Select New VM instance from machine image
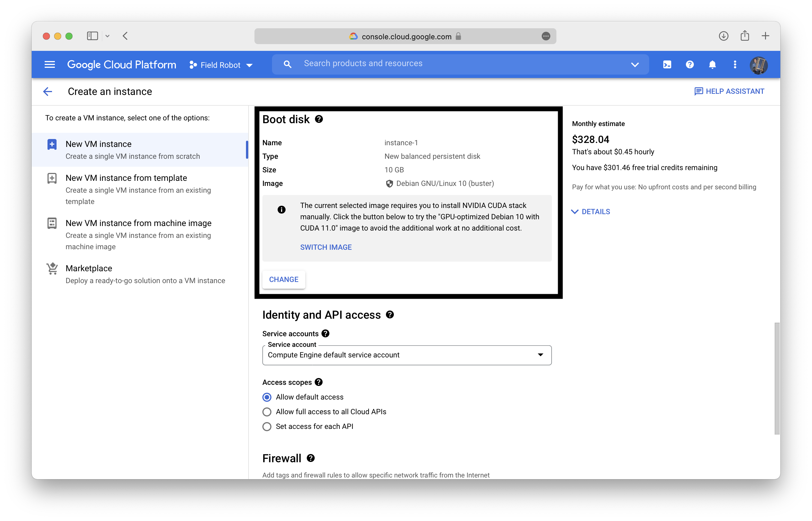This screenshot has height=521, width=812. tap(140, 235)
